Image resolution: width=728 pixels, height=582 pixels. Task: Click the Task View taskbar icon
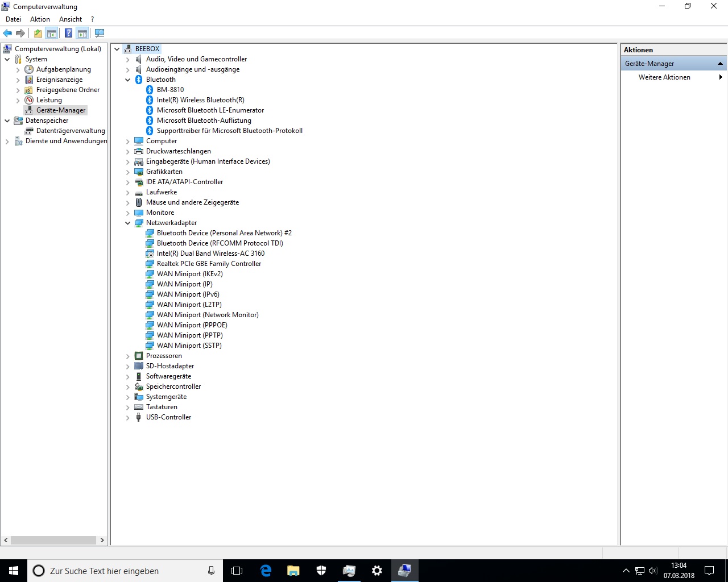[237, 571]
